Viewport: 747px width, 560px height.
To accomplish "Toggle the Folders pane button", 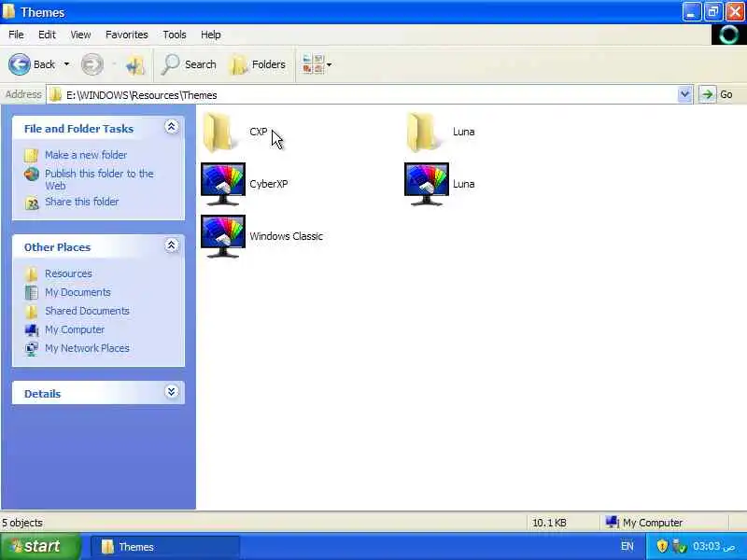I will tap(258, 64).
